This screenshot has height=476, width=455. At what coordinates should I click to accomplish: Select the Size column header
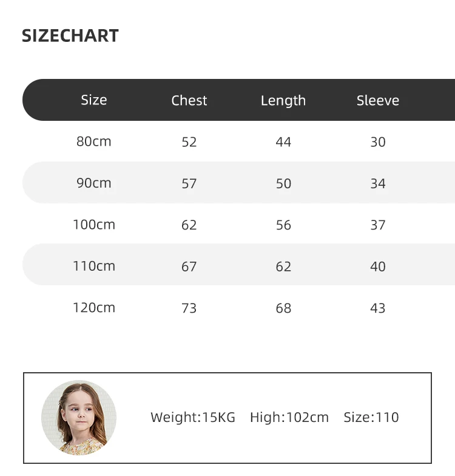tap(94, 100)
